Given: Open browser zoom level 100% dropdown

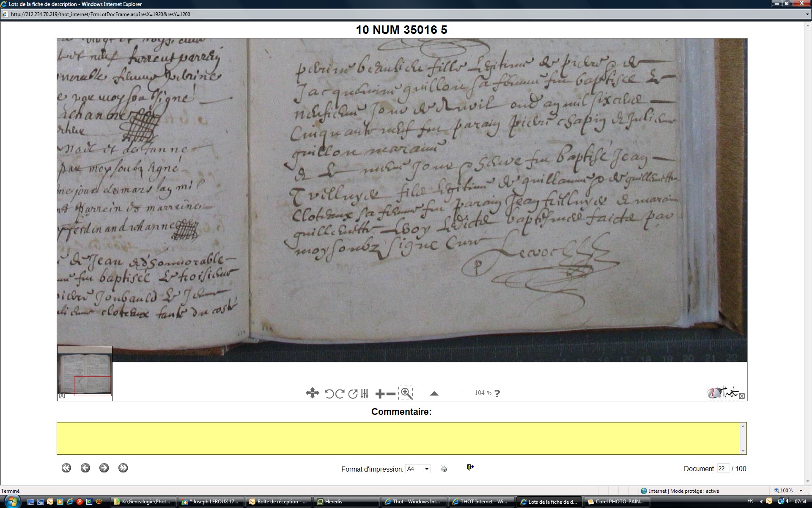Looking at the screenshot, I should tap(801, 491).
